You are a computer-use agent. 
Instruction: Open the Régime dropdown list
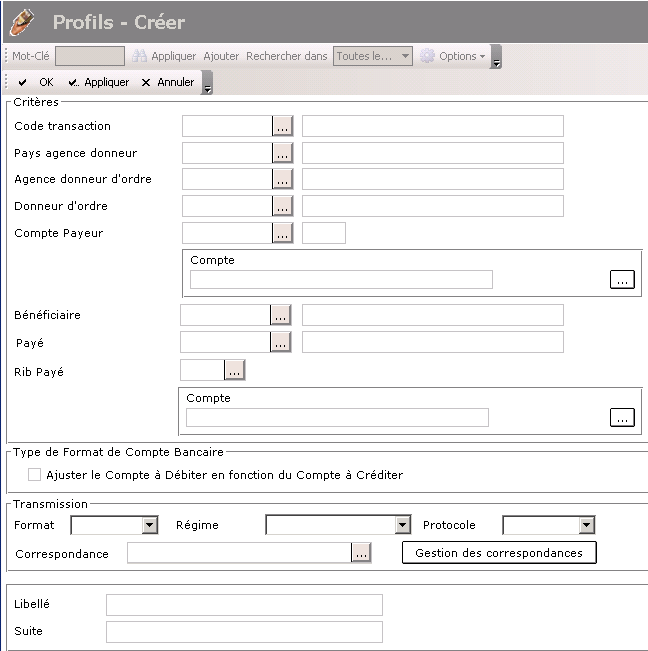click(x=402, y=525)
